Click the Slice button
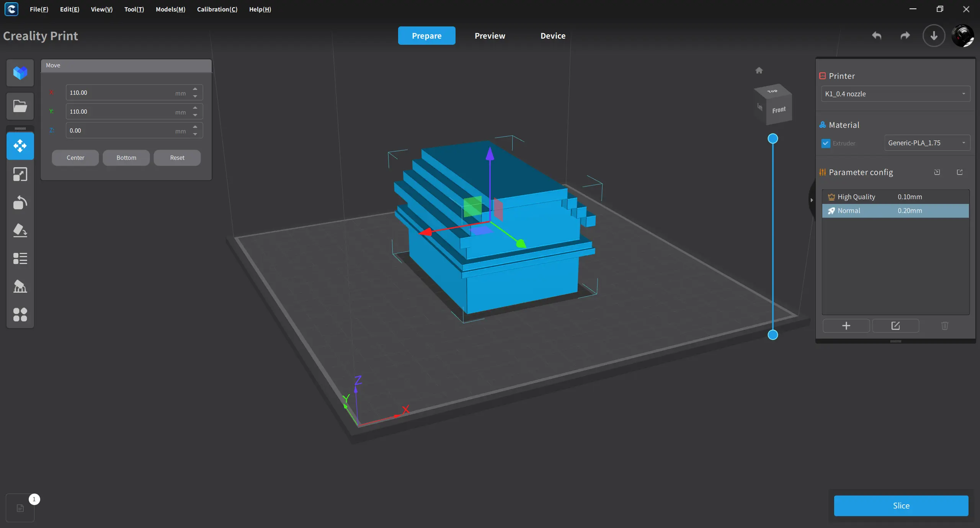 pyautogui.click(x=901, y=505)
